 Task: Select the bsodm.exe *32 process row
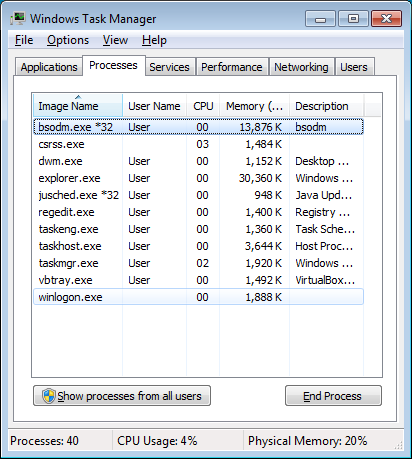coord(198,127)
